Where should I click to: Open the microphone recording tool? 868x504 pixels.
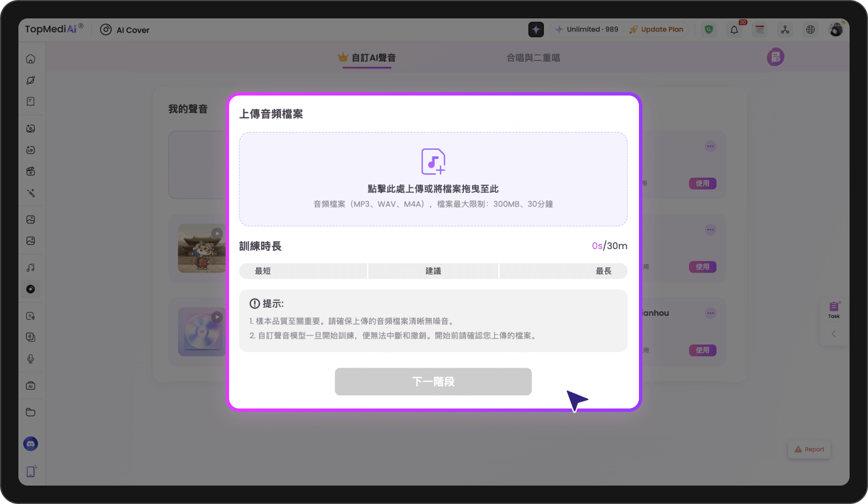[x=31, y=359]
